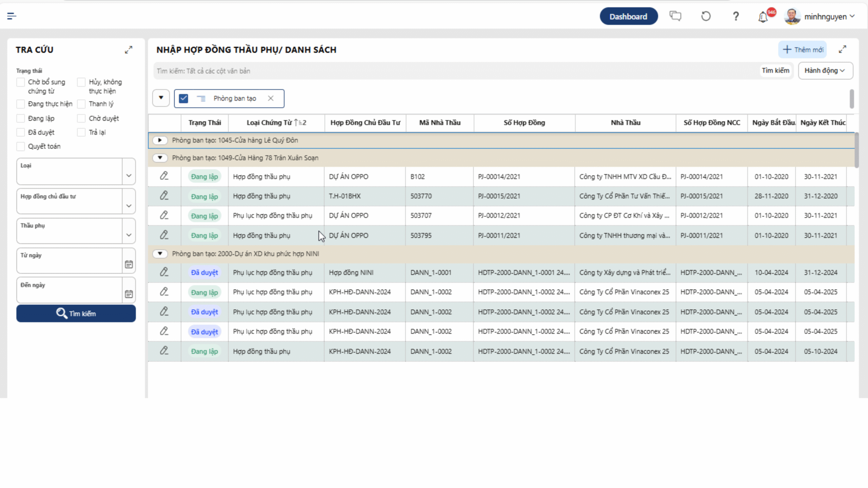
Task: Click the Thêm mới button
Action: point(803,50)
